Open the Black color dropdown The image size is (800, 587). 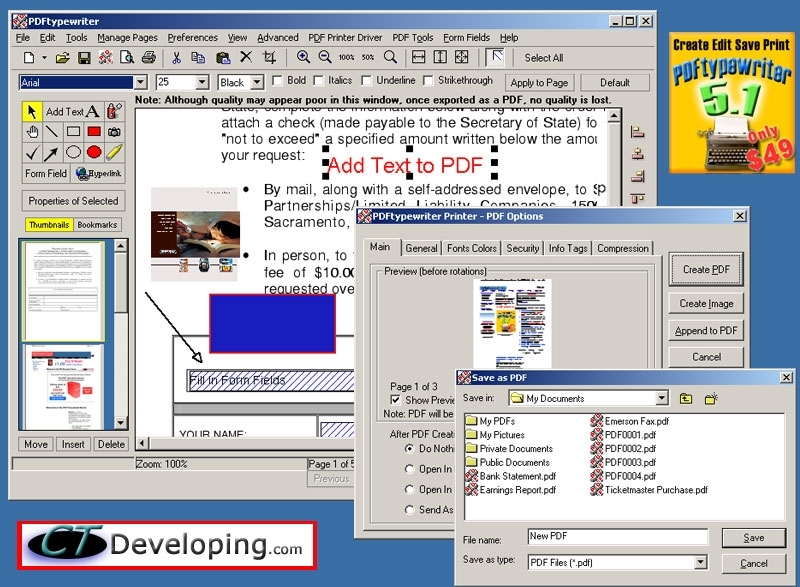257,82
